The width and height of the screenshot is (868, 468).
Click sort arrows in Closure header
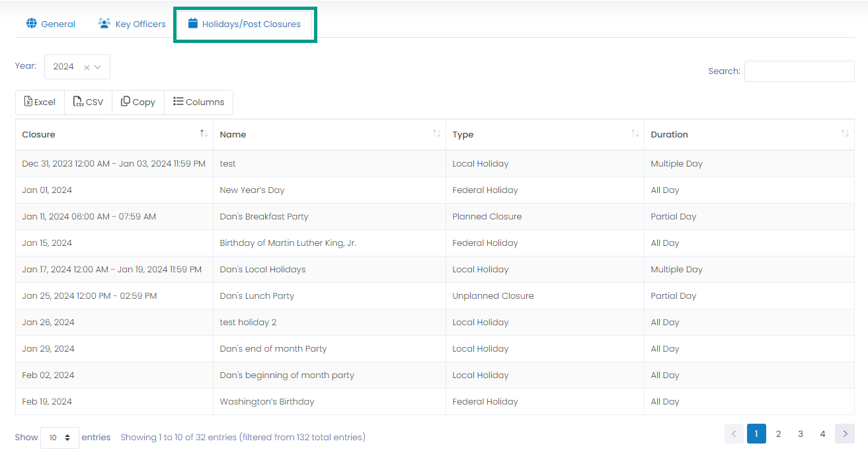point(204,134)
